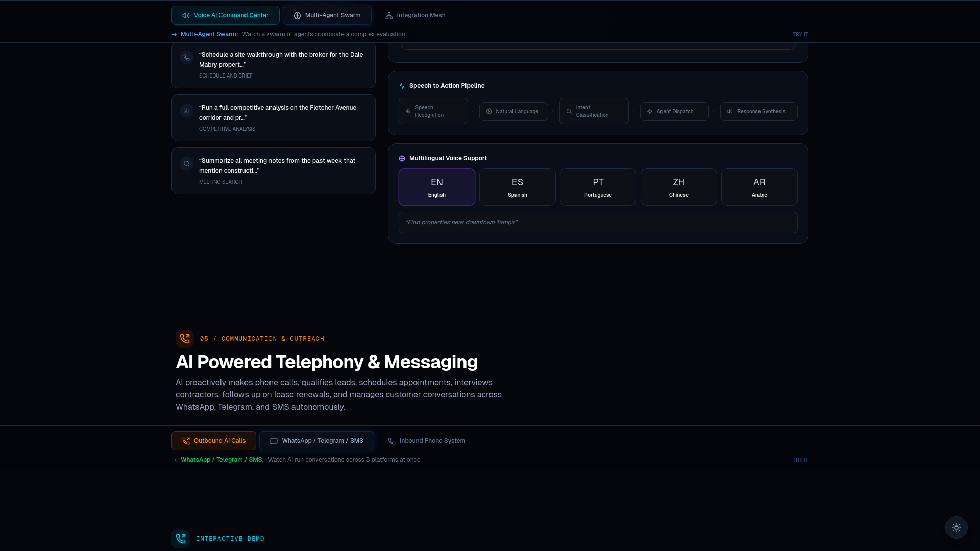The image size is (980, 551).
Task: Click the Multi-Agent Swarm hint link
Action: tap(209, 34)
